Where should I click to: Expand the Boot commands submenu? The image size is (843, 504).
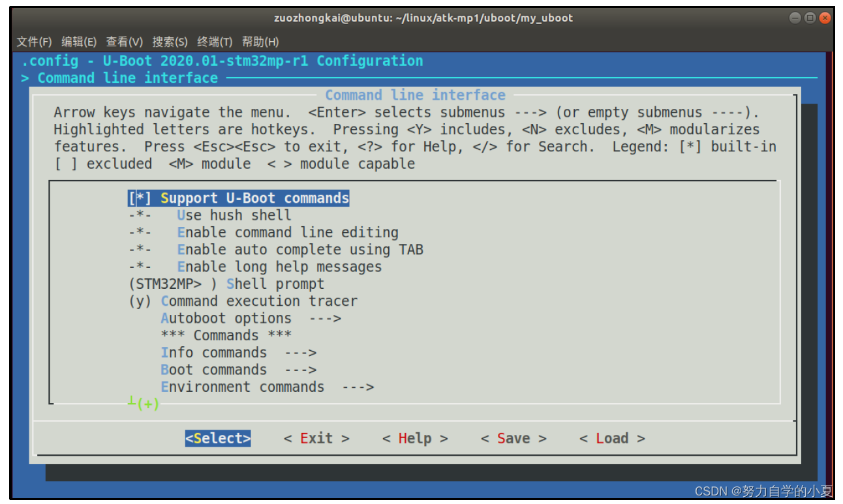239,370
